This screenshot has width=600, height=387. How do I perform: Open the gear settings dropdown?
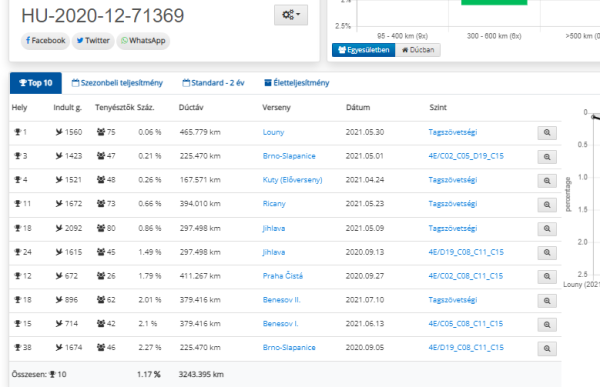coord(291,15)
